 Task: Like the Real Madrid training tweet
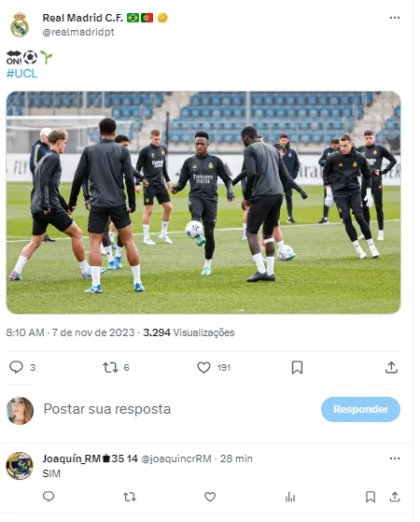pyautogui.click(x=203, y=367)
